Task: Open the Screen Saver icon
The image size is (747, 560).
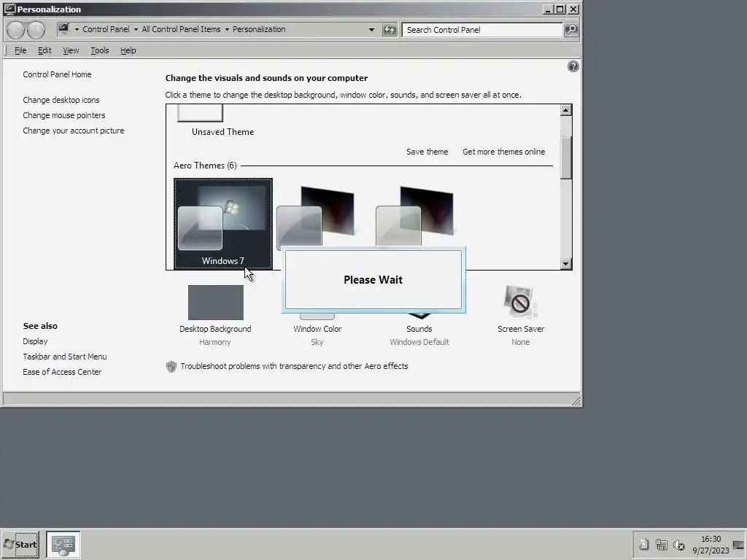Action: click(x=520, y=302)
